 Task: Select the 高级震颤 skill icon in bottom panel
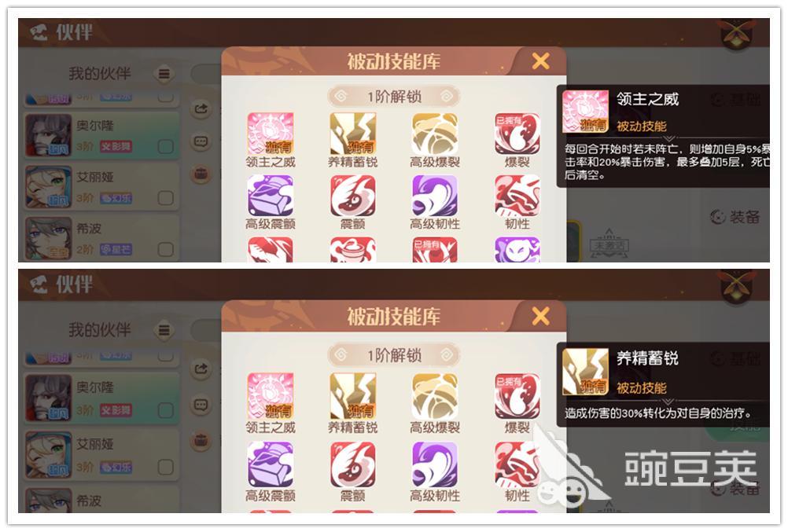271,464
